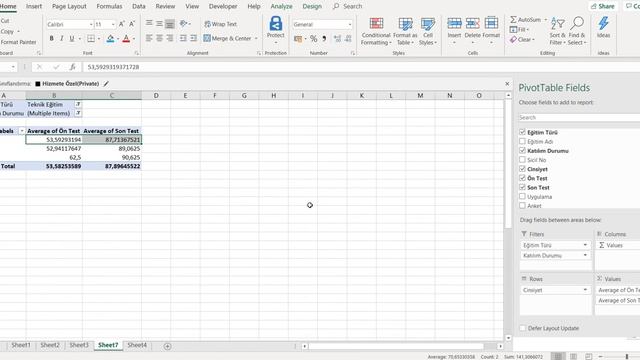
Task: Uncheck the Son Test field
Action: (522, 187)
